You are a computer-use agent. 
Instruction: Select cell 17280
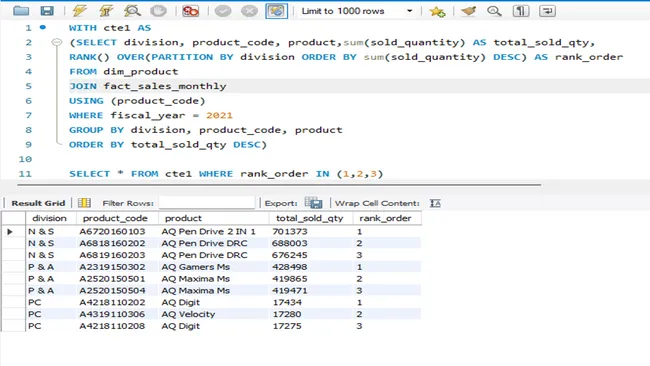click(287, 314)
